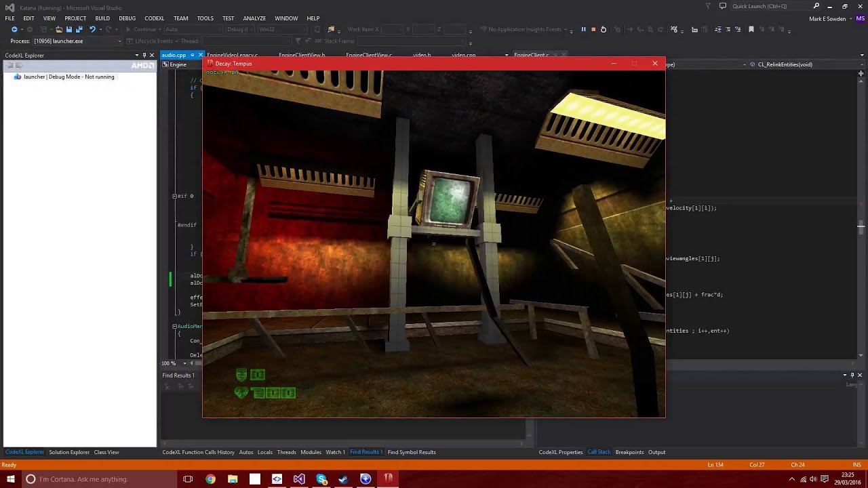Image resolution: width=868 pixels, height=488 pixels.
Task: Open Task View on the taskbar
Action: (x=189, y=479)
